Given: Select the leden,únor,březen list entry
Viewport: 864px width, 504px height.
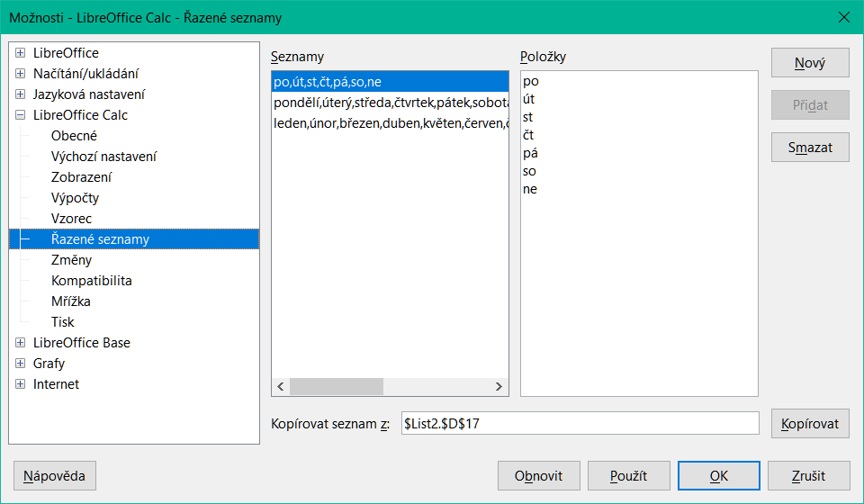Looking at the screenshot, I should (x=390, y=122).
